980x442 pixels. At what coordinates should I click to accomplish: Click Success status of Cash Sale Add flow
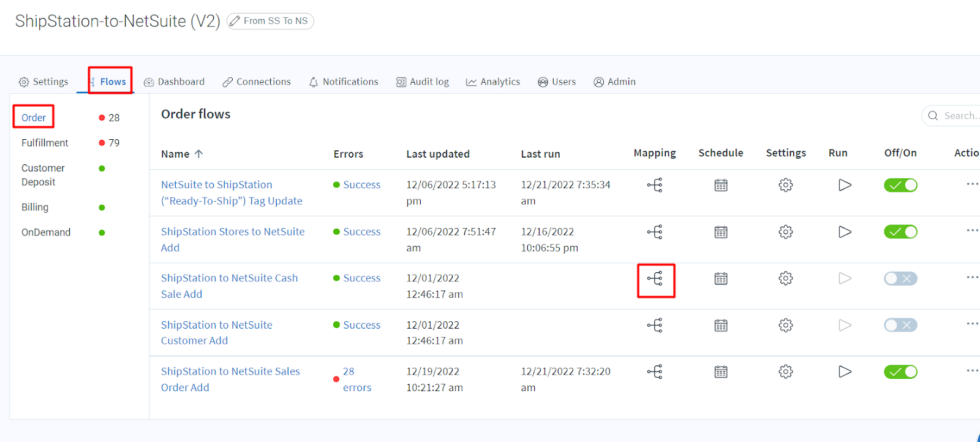(x=361, y=278)
